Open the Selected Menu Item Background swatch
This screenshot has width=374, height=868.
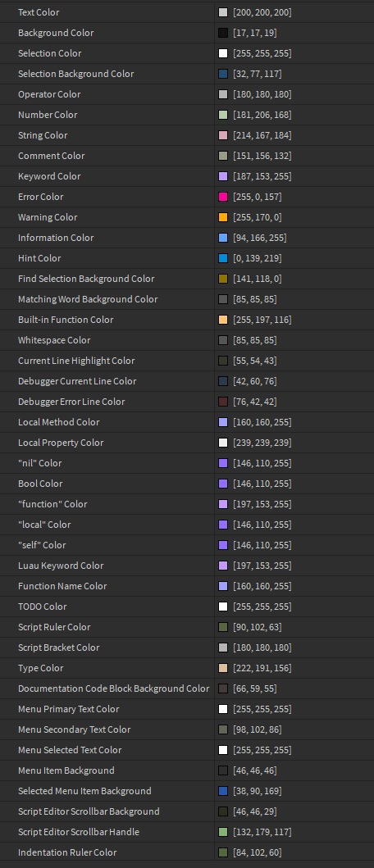click(223, 790)
